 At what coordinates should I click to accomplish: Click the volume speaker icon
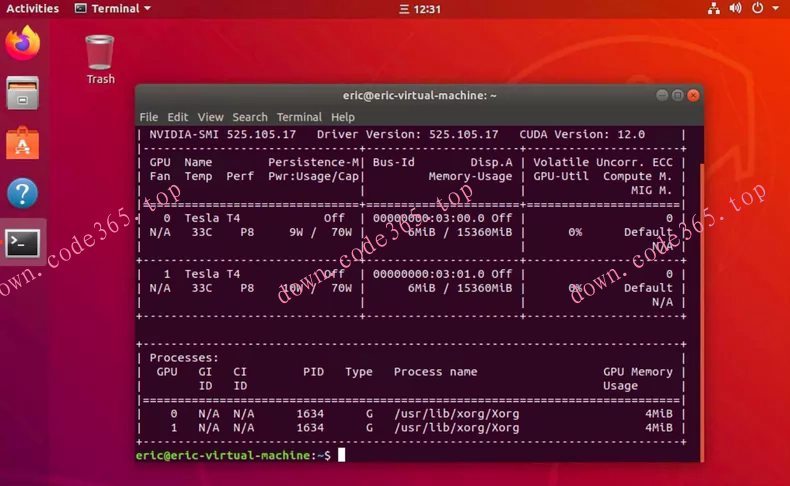(x=736, y=9)
